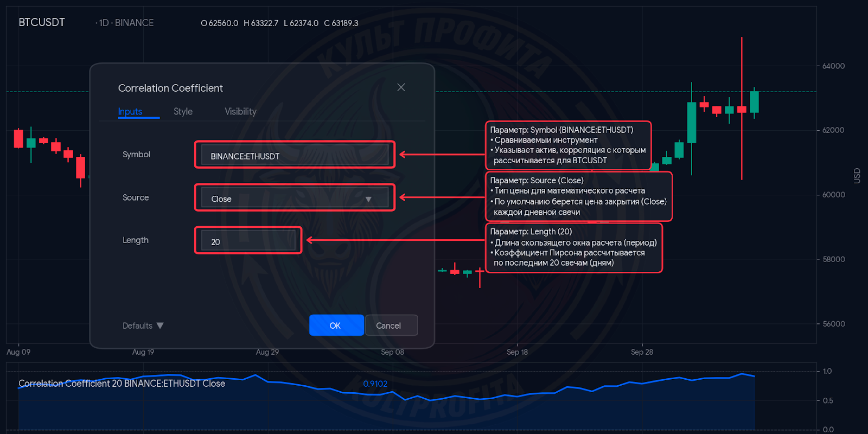Expand the Defaults menu
The width and height of the screenshot is (868, 434).
click(143, 325)
